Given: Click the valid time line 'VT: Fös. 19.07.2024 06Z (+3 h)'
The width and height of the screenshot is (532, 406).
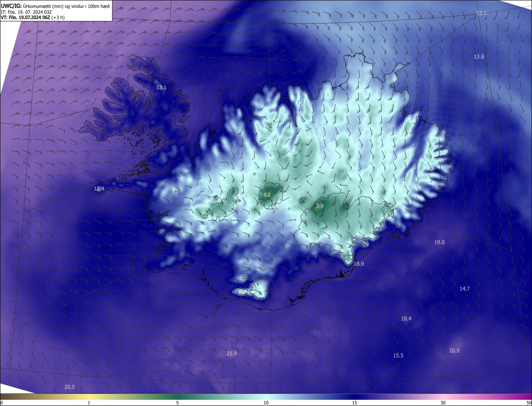Looking at the screenshot, I should point(32,17).
